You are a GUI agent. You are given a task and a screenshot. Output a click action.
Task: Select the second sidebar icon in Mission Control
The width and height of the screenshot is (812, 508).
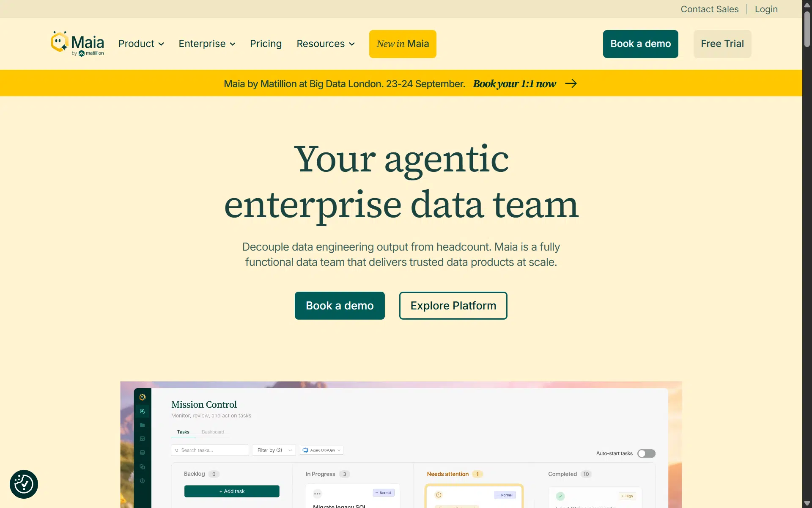coord(143,411)
